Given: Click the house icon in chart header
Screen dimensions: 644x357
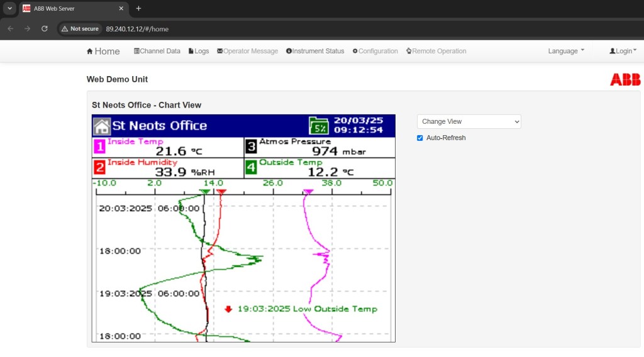Looking at the screenshot, I should point(101,126).
